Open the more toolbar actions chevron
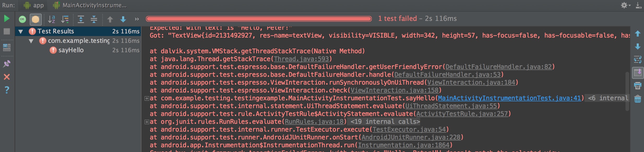Image resolution: width=644 pixels, height=152 pixels. click(x=137, y=19)
